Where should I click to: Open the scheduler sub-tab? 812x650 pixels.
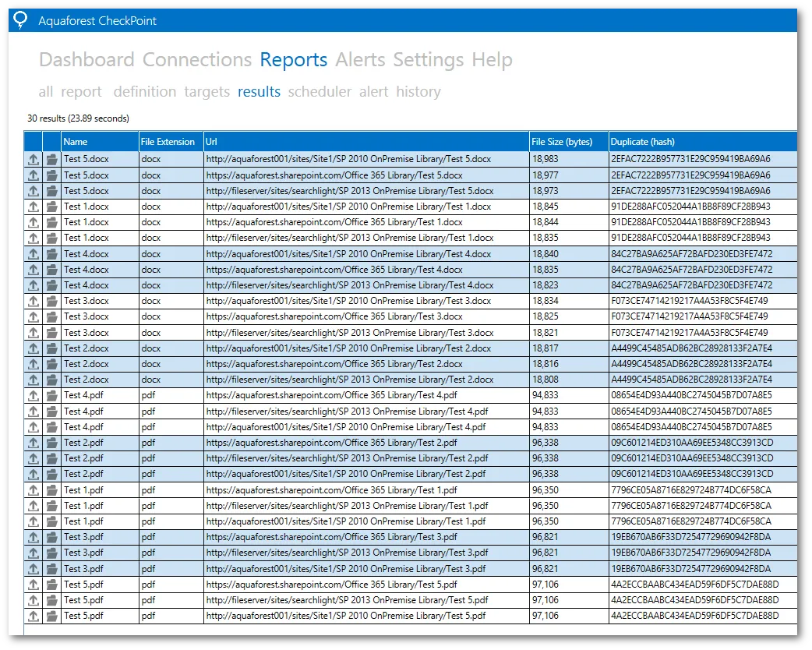[x=320, y=92]
